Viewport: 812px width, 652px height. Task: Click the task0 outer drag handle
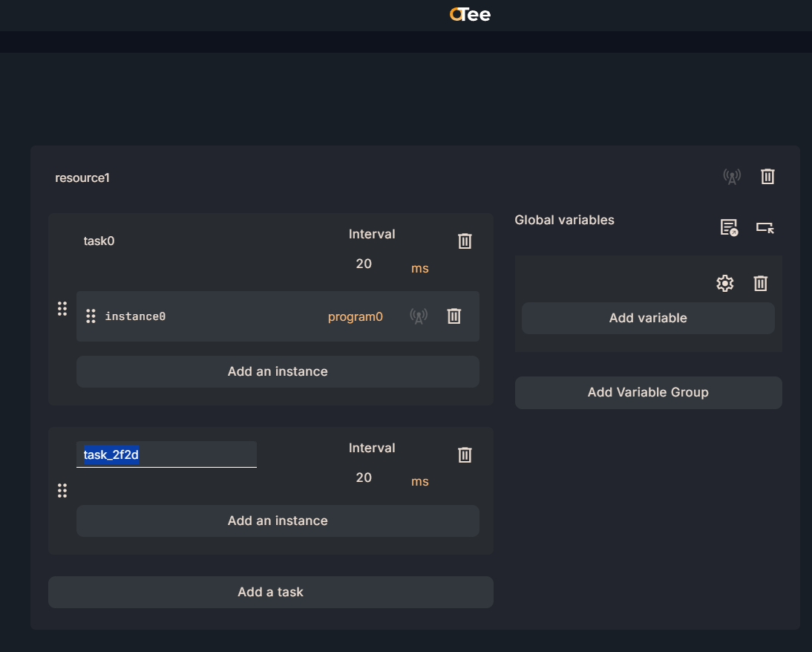click(62, 309)
